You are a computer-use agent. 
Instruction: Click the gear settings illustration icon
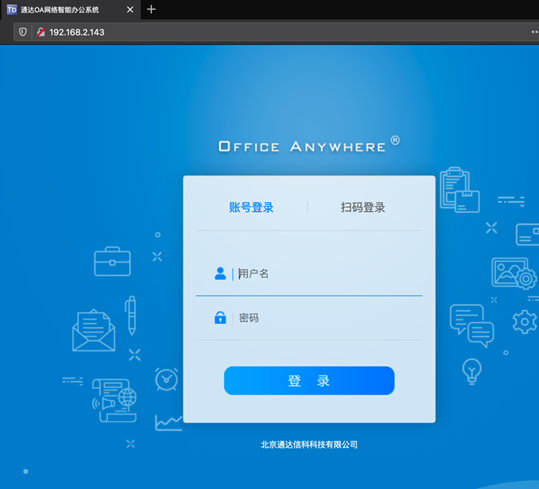(525, 322)
